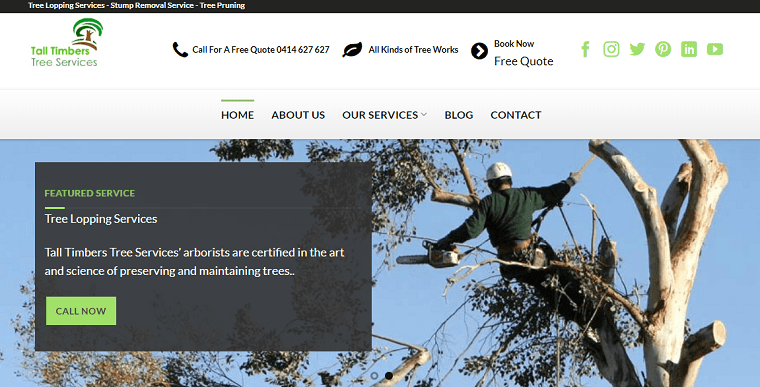Image resolution: width=760 pixels, height=387 pixels.
Task: Go to the About Us page
Action: click(x=298, y=115)
